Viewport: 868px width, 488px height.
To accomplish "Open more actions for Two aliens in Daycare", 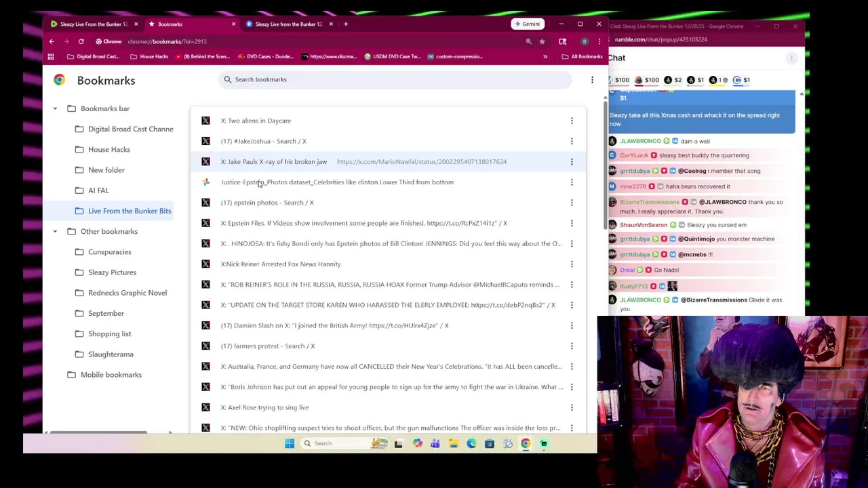I will click(x=572, y=121).
